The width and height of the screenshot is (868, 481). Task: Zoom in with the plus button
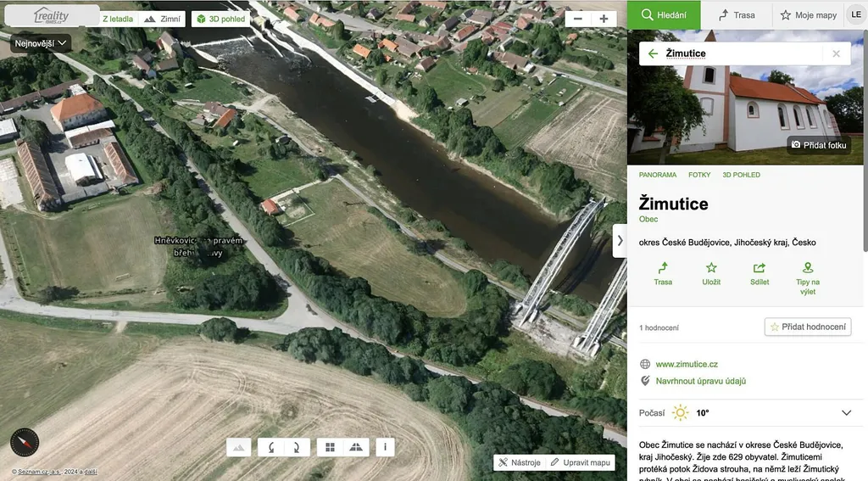pos(604,19)
